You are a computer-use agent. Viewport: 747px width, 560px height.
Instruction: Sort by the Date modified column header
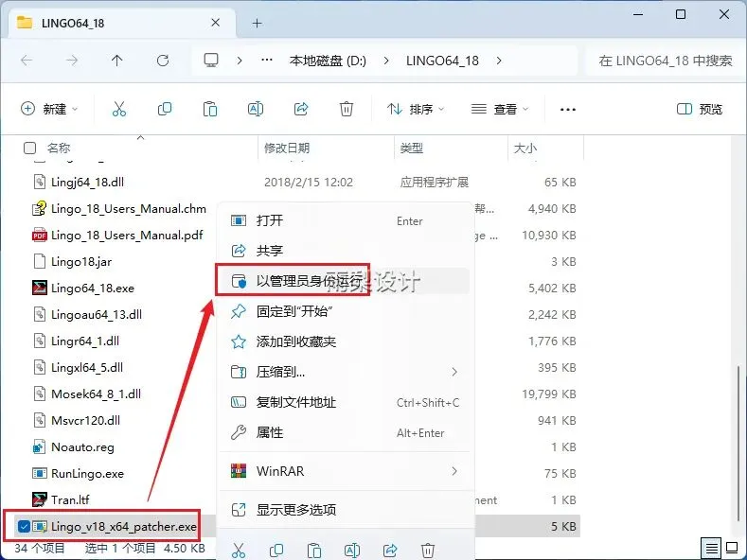287,149
